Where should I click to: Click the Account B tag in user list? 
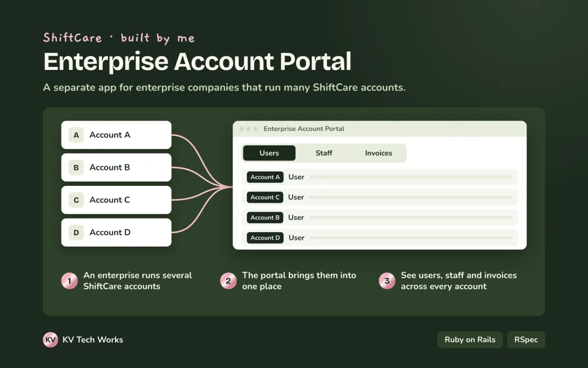pos(265,218)
